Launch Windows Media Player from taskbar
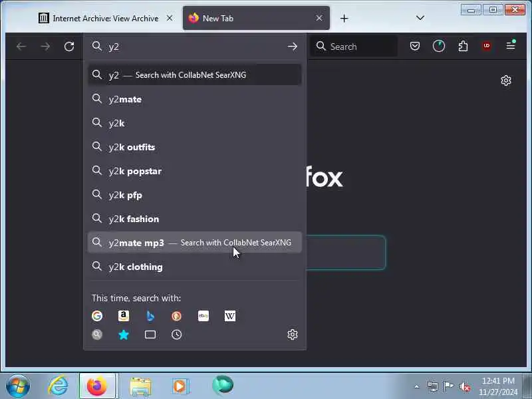This screenshot has height=399, width=532. pos(180,386)
